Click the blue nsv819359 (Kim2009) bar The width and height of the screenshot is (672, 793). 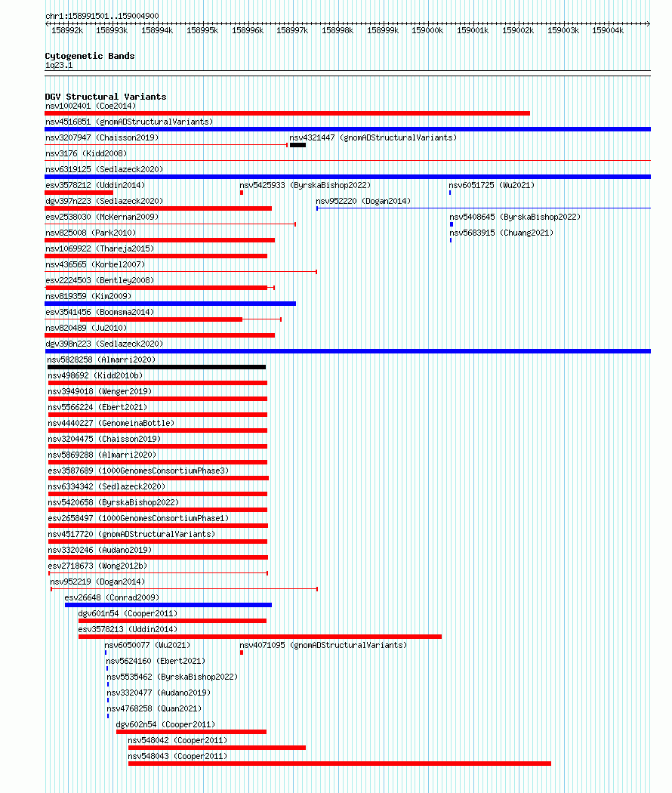coord(170,304)
